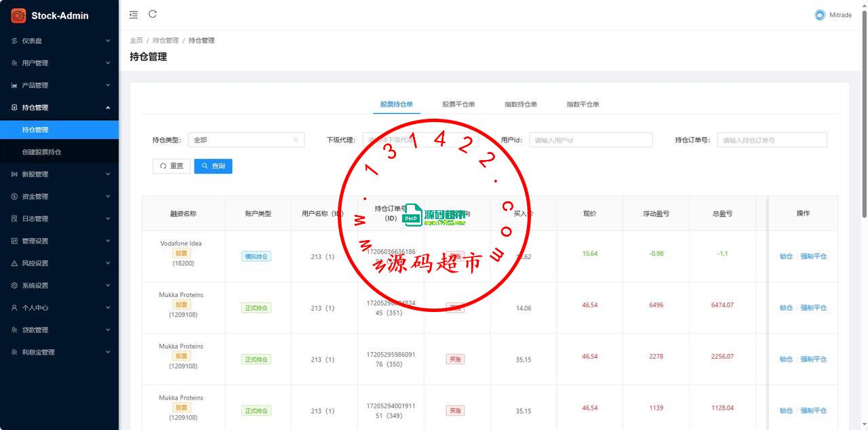Collapse the 持仓管理 menu chevron
This screenshot has width=868, height=430.
pyautogui.click(x=108, y=107)
